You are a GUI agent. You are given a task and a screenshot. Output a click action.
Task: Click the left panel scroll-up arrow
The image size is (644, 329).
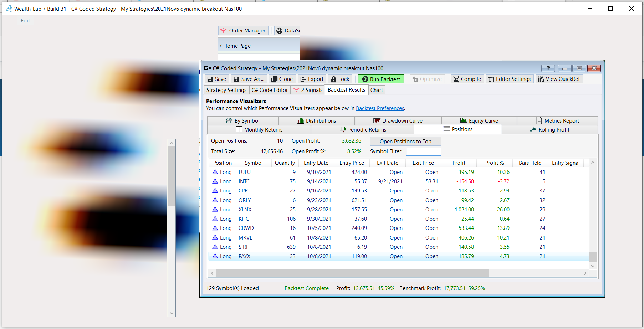click(x=172, y=143)
